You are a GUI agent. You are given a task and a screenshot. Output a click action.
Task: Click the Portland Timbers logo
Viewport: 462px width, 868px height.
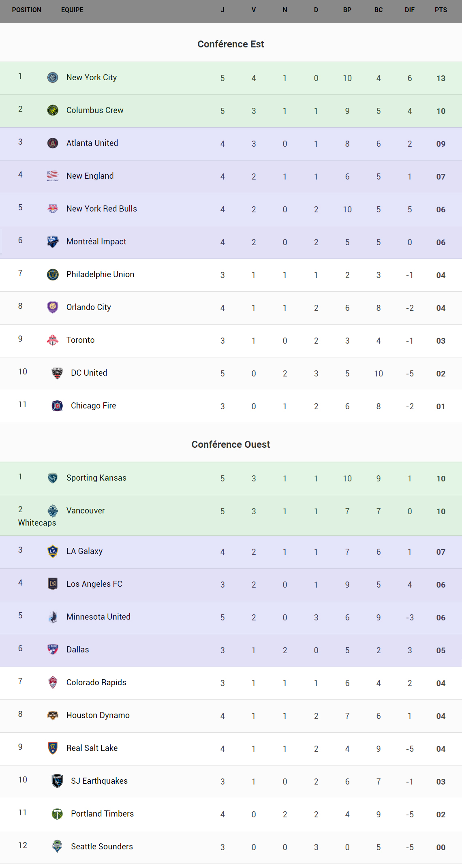click(57, 813)
